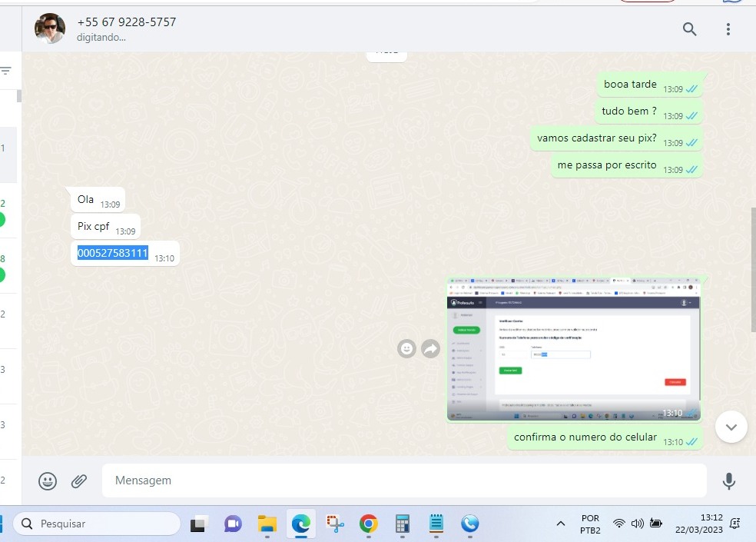The width and height of the screenshot is (756, 542).
Task: Forward the screenshot image message
Action: point(430,349)
